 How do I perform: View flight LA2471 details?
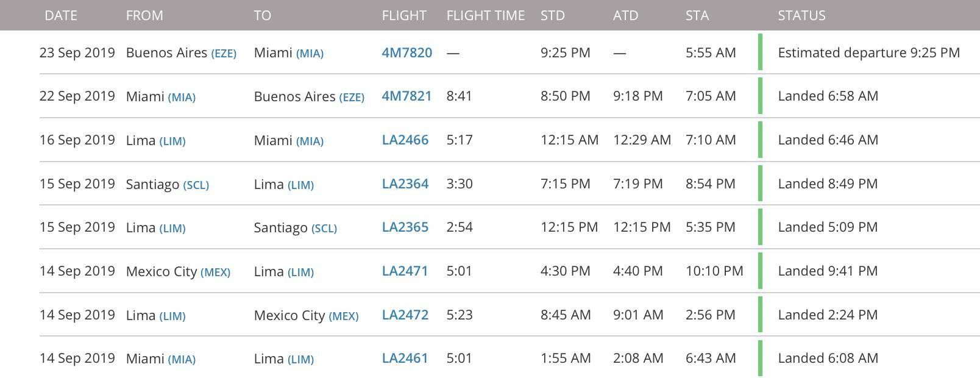click(x=405, y=271)
